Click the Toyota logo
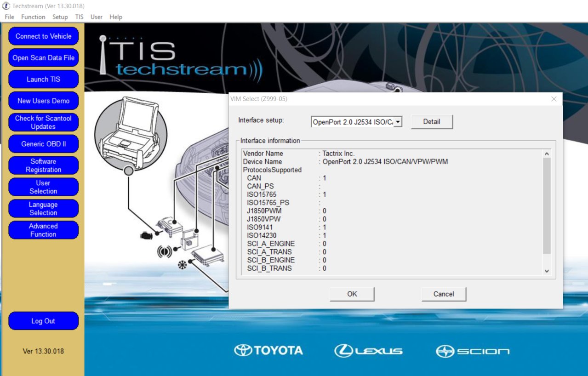The width and height of the screenshot is (588, 376). 268,351
